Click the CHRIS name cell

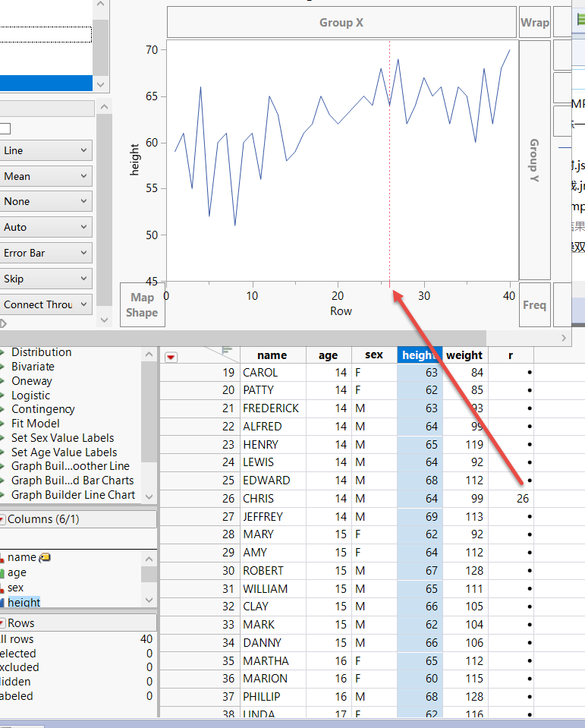(x=273, y=499)
